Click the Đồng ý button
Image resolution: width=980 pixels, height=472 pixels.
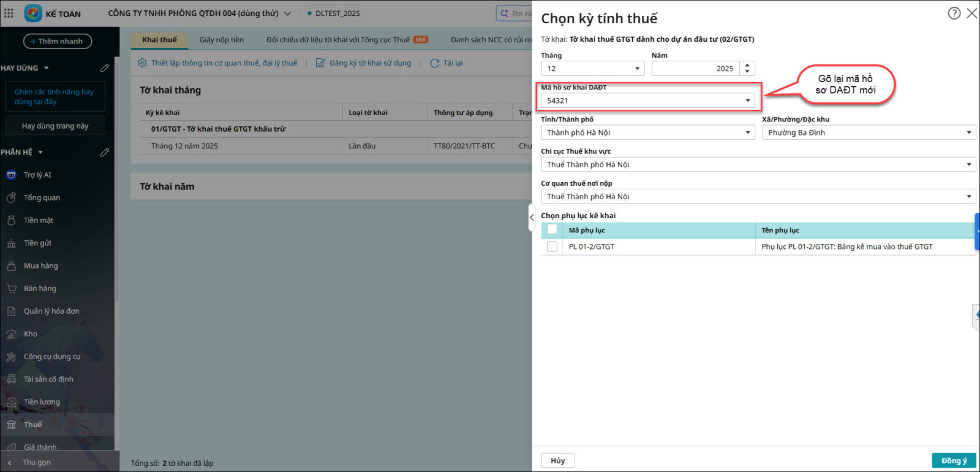click(x=953, y=460)
